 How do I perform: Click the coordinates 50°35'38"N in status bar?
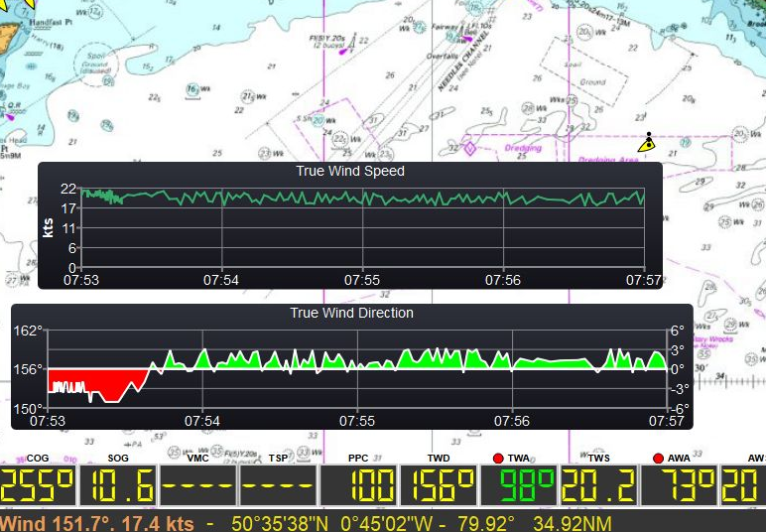pyautogui.click(x=281, y=522)
